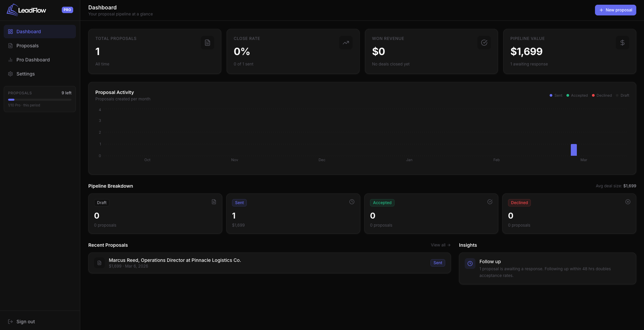Open Settings from the sidebar

pos(26,74)
